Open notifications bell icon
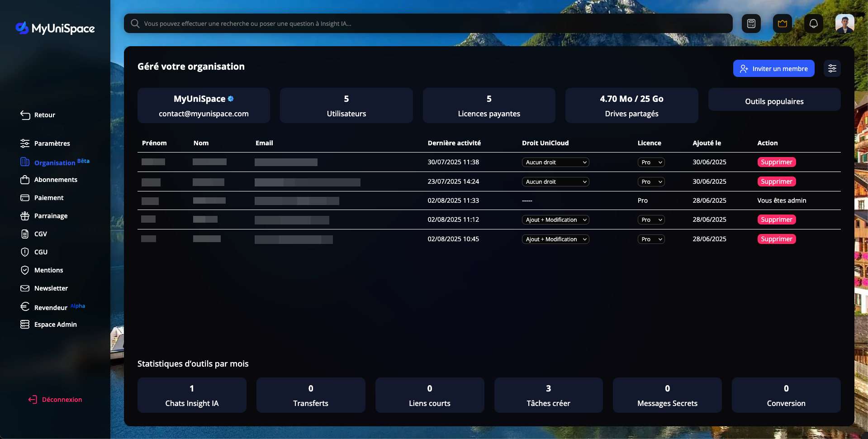Viewport: 868px width, 439px height. 813,24
